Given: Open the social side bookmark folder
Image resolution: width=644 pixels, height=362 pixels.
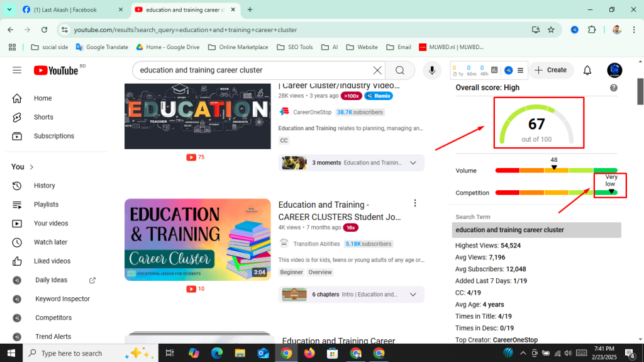Looking at the screenshot, I should point(50,47).
